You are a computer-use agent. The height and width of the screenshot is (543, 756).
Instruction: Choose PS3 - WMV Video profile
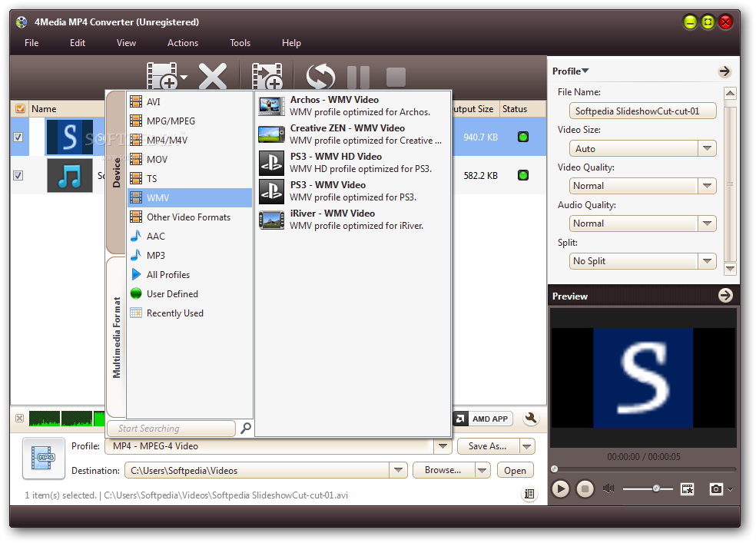click(353, 190)
